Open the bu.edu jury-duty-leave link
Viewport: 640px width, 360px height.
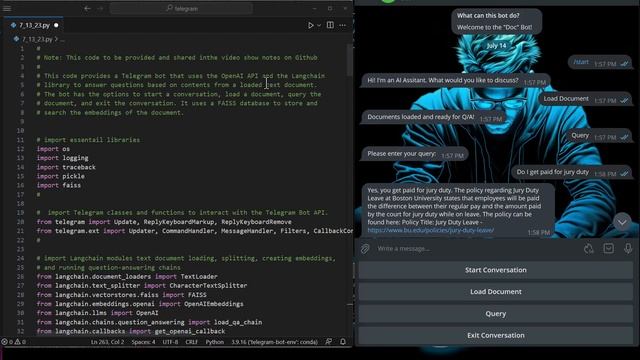pyautogui.click(x=431, y=230)
